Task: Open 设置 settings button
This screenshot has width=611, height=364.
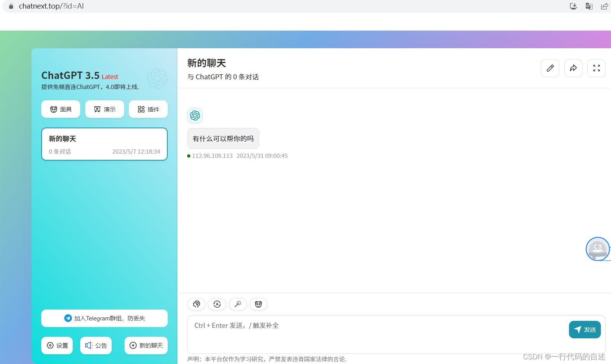Action: click(x=57, y=345)
